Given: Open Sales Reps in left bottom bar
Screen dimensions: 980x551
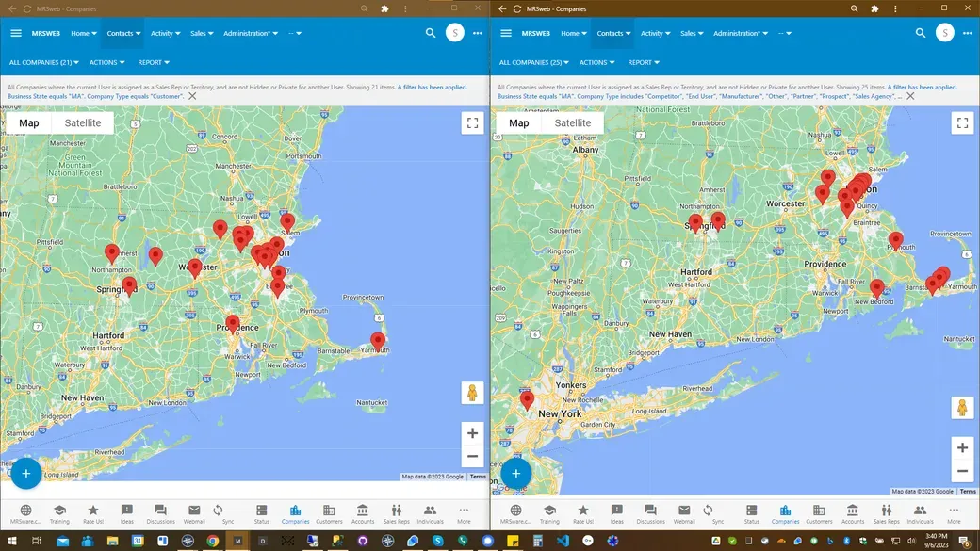Looking at the screenshot, I should 397,513.
